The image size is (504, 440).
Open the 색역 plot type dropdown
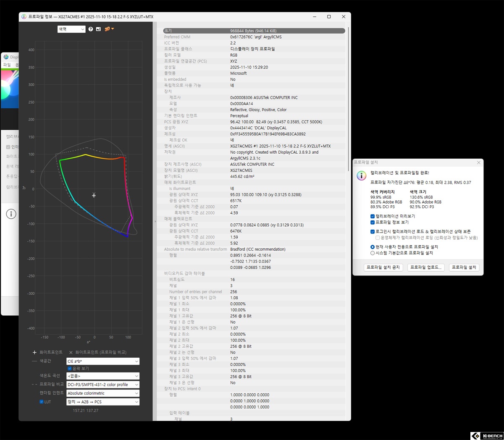pos(71,29)
